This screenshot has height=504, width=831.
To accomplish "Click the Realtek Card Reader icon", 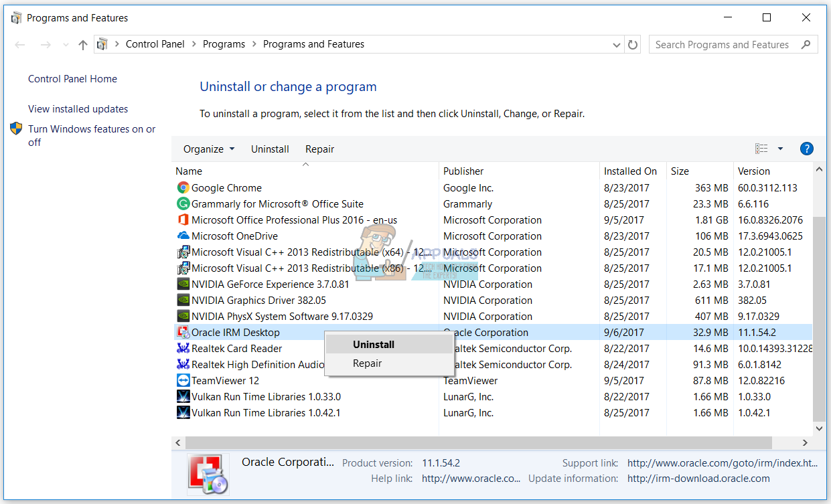I will point(183,349).
